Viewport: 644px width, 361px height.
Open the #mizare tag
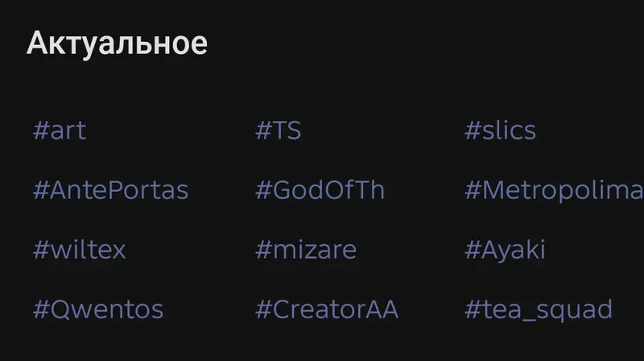pyautogui.click(x=306, y=250)
